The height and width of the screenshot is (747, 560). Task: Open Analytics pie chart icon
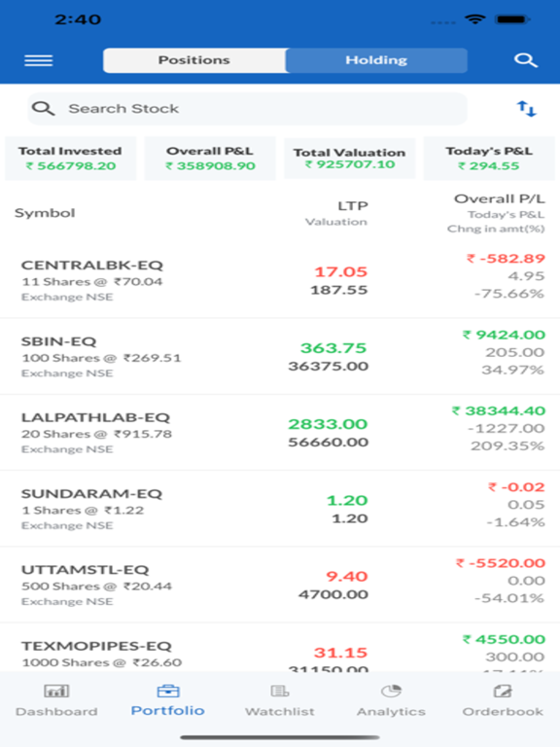(391, 691)
